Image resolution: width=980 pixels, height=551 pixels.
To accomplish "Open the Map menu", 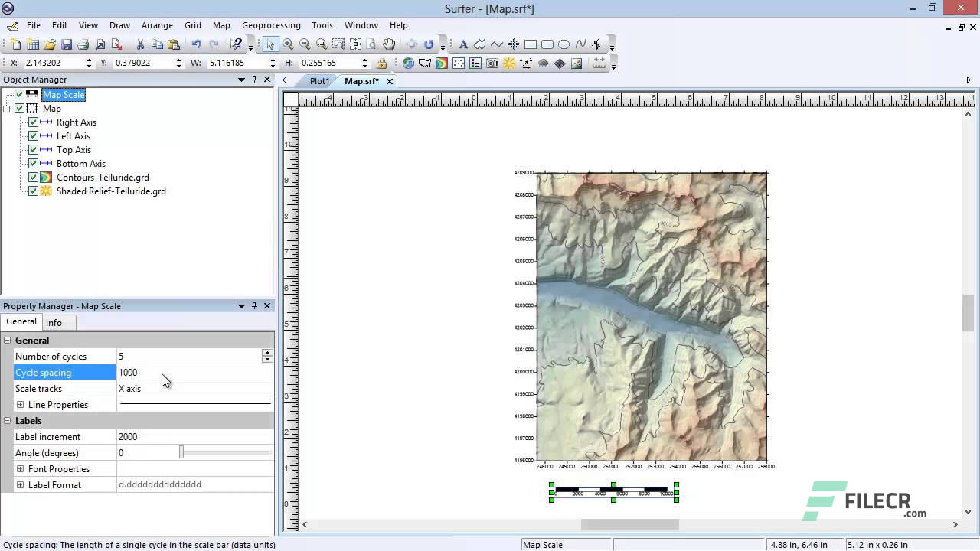I will (221, 25).
